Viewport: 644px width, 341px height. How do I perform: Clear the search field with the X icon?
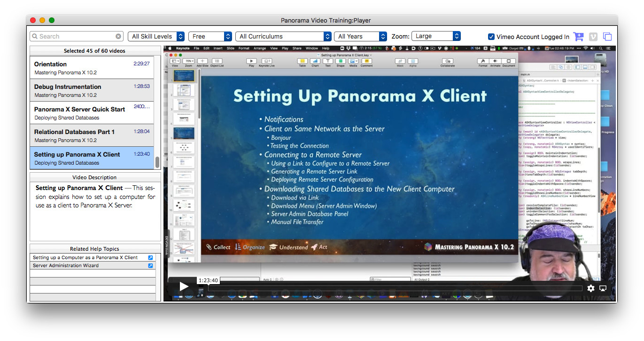pyautogui.click(x=118, y=36)
